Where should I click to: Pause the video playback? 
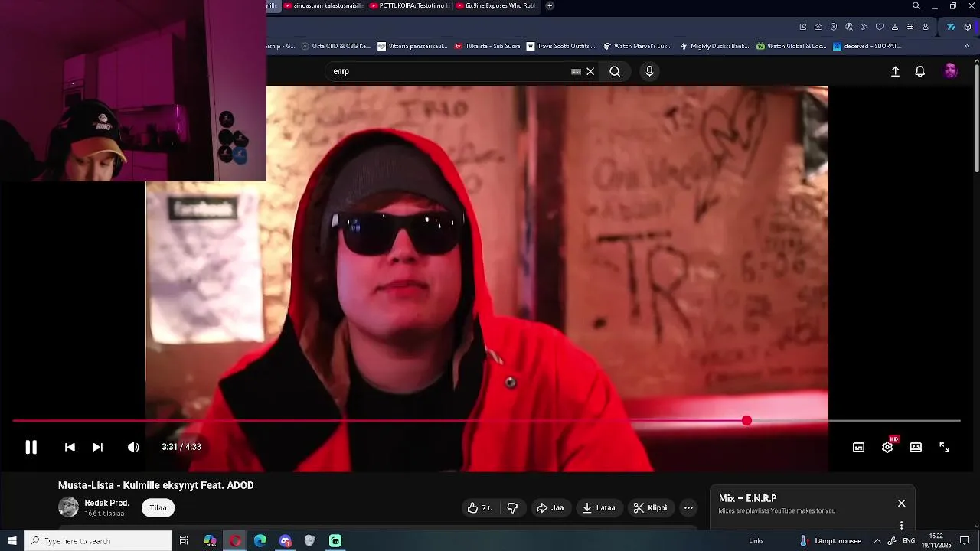31,447
